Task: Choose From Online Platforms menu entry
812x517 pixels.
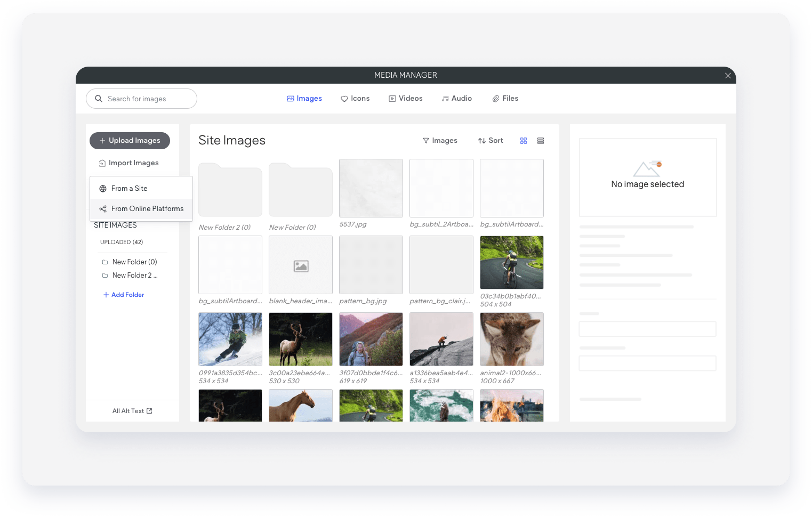Action: (141, 209)
